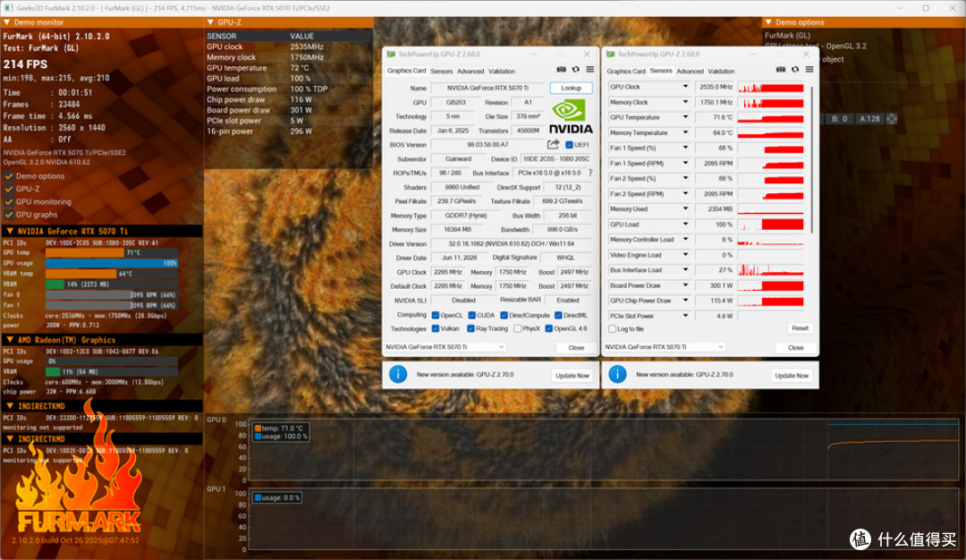
Task: Click blue question mark beside Bus Interface
Action: coord(590,174)
